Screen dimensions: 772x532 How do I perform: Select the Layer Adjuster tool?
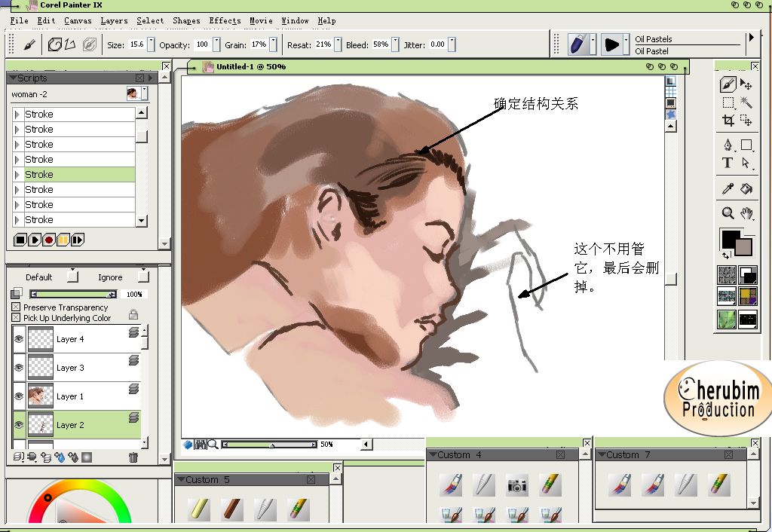click(746, 84)
